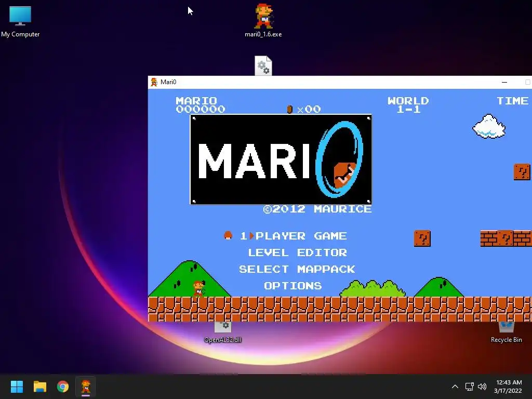Select the mari0_1.6.exe desktop icon
This screenshot has height=399, width=532.
click(263, 20)
